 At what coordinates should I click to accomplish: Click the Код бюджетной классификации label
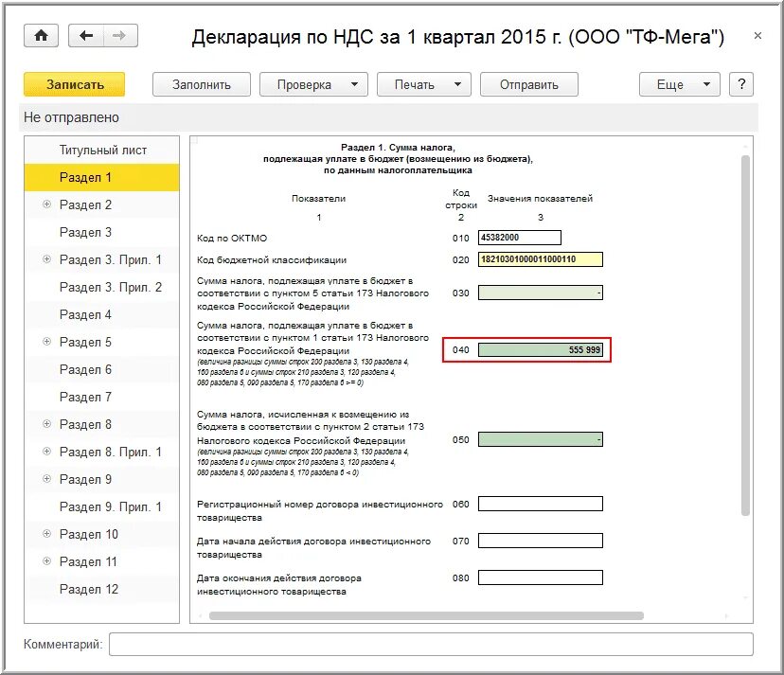272,260
